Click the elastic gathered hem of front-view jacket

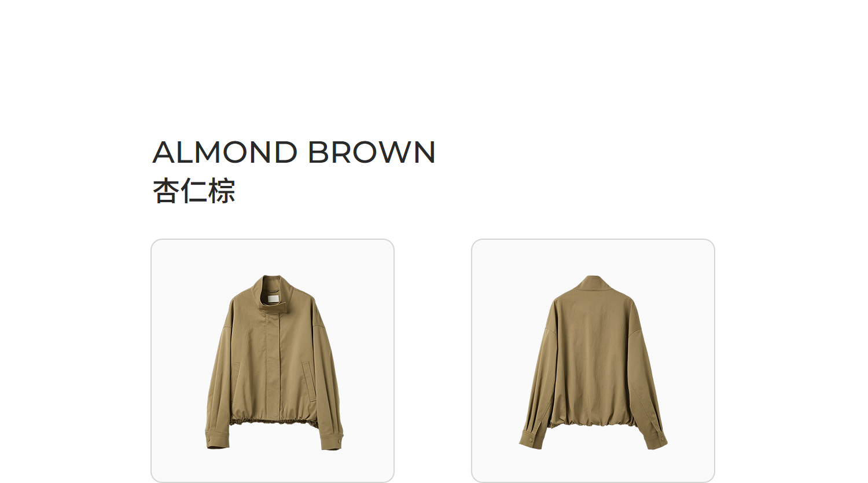click(x=274, y=422)
